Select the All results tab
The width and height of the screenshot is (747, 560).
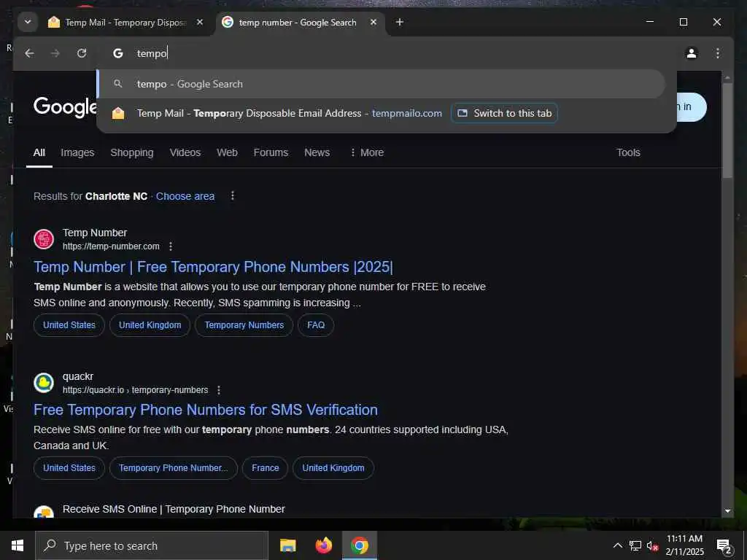click(x=39, y=152)
